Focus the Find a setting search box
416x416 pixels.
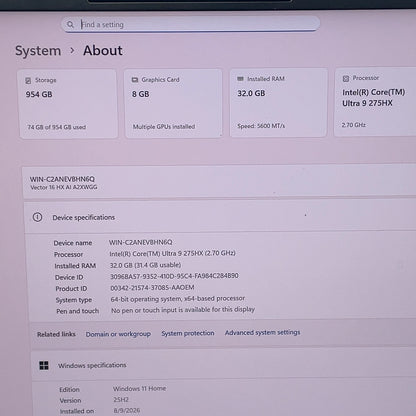[x=190, y=24]
